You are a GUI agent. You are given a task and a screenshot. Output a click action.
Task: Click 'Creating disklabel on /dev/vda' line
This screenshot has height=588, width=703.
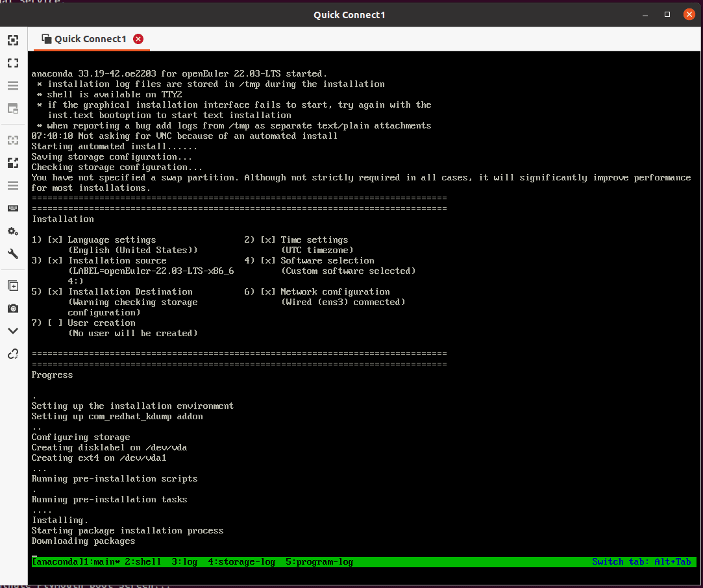110,447
